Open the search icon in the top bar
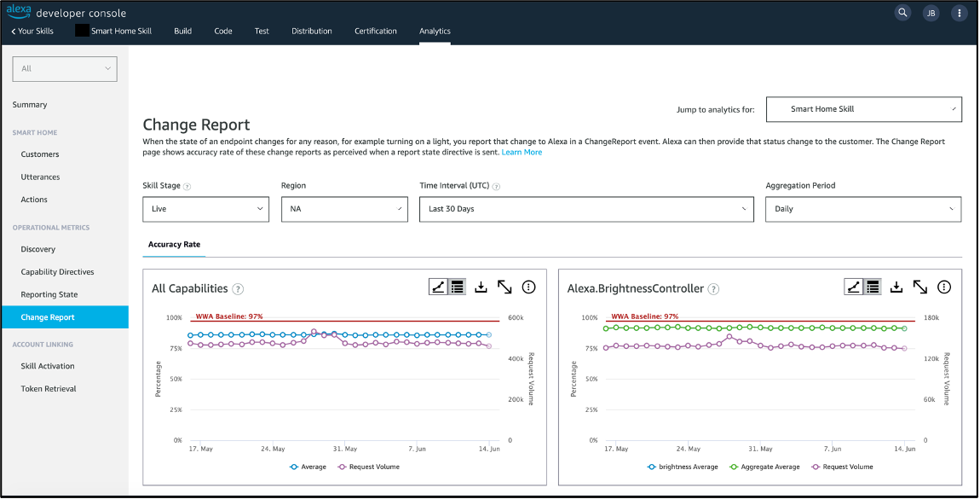 pos(902,13)
